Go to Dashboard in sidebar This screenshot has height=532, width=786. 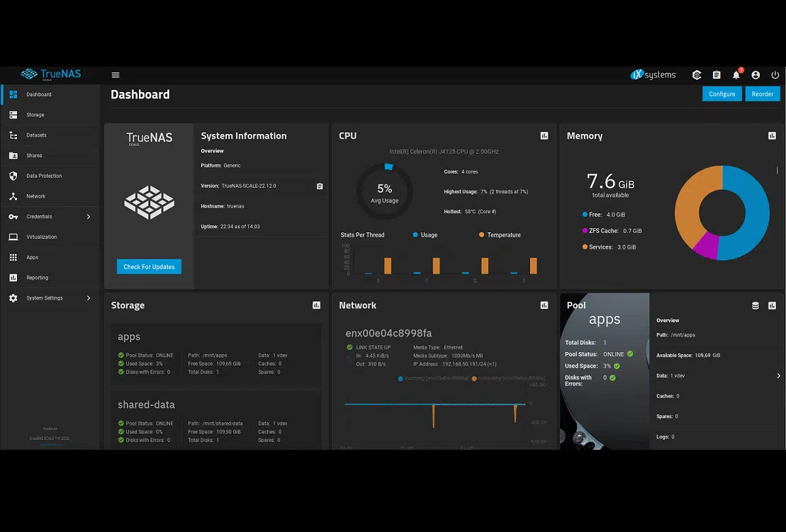tap(50, 94)
